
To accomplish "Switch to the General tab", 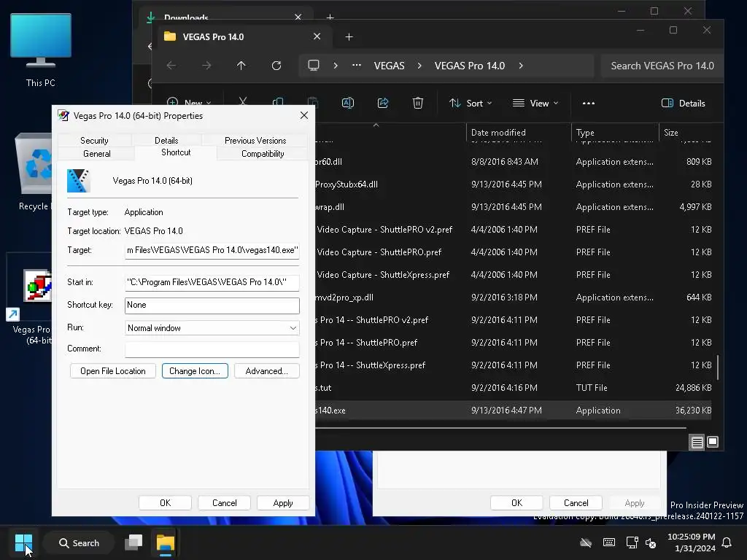I will tap(97, 154).
